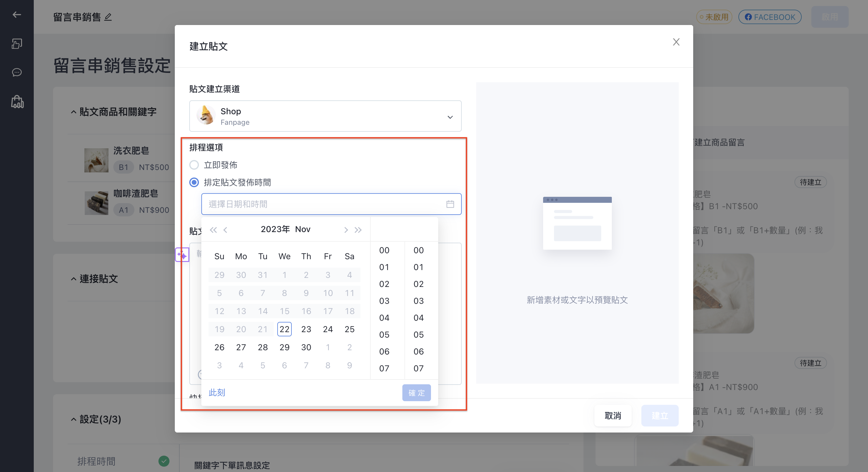Select November 28 in calendar
This screenshot has width=868, height=472.
click(263, 347)
